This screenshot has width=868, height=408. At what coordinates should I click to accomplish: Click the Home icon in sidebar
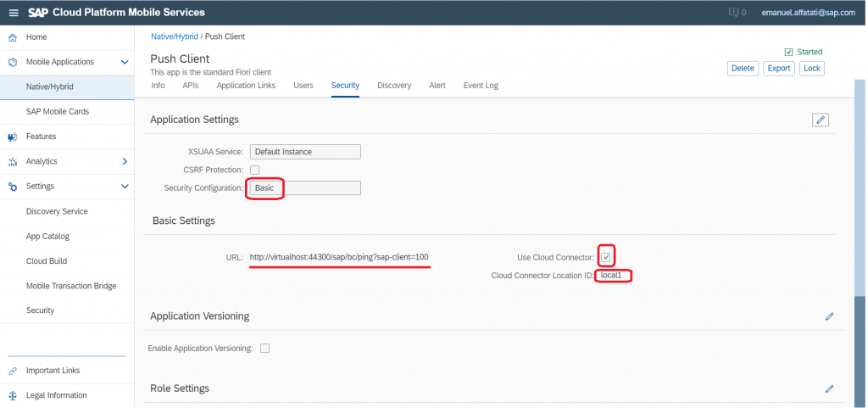[13, 37]
